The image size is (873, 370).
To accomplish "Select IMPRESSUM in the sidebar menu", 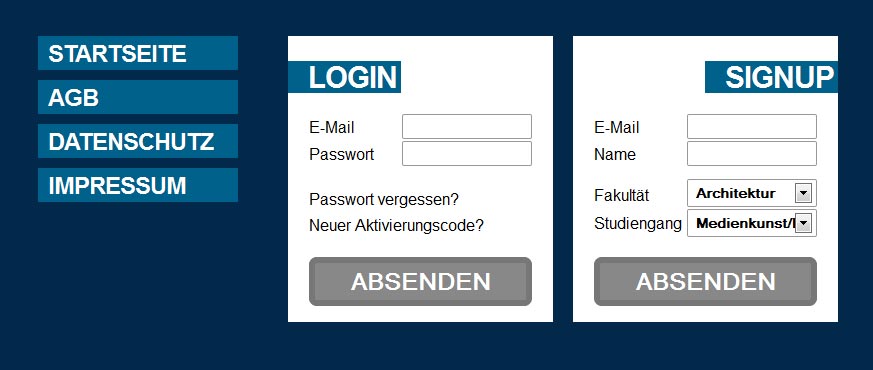I will [138, 185].
